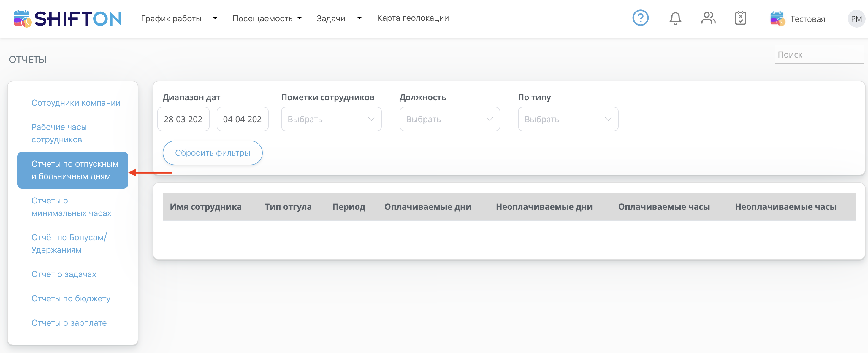The height and width of the screenshot is (353, 868).
Task: Go to Карта геолокации
Action: coord(413,18)
